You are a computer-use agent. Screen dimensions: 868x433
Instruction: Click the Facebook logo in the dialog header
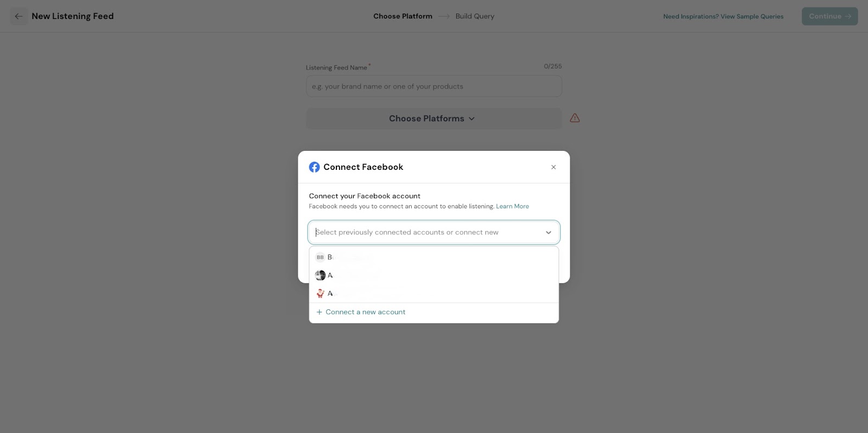point(314,167)
